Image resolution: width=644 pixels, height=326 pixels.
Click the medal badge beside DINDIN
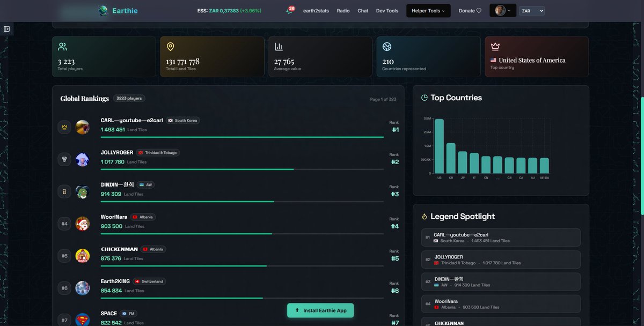click(64, 191)
